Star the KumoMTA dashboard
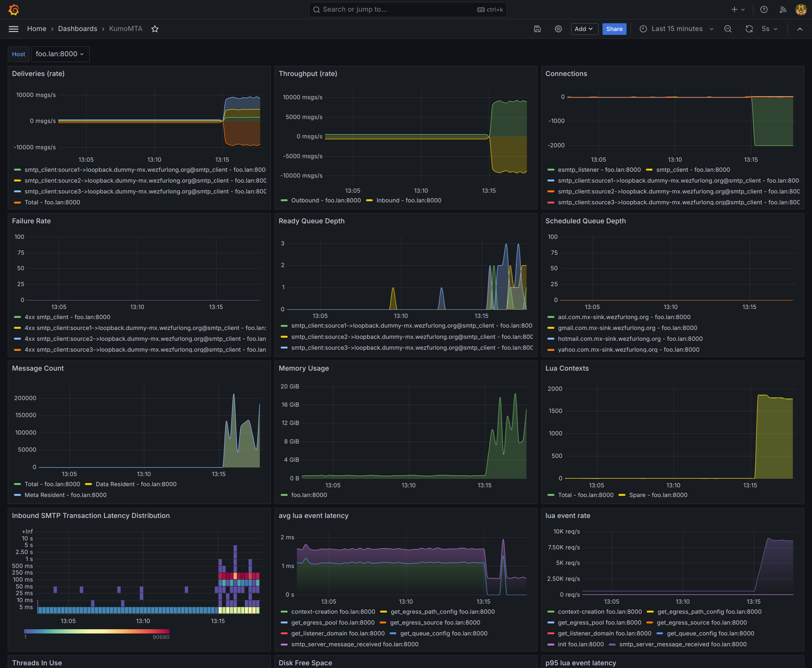Screen dimensions: 812x668 [x=155, y=29]
